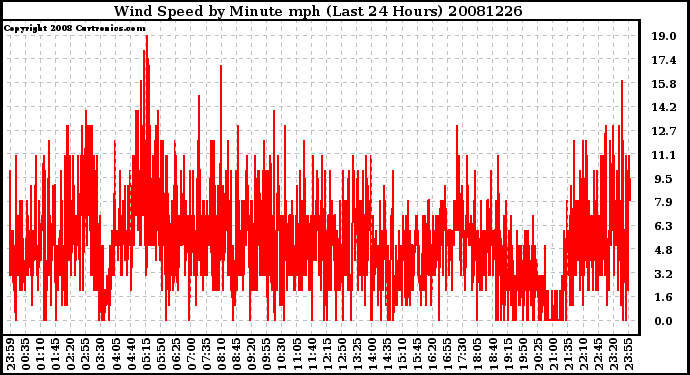Click the x-axis time label 16:20
The image size is (690, 375).
(x=433, y=355)
